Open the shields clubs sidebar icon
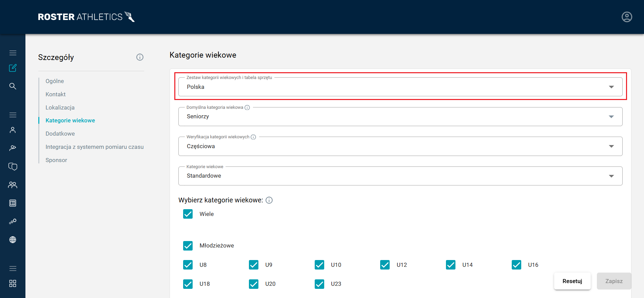The height and width of the screenshot is (298, 644). point(13,166)
